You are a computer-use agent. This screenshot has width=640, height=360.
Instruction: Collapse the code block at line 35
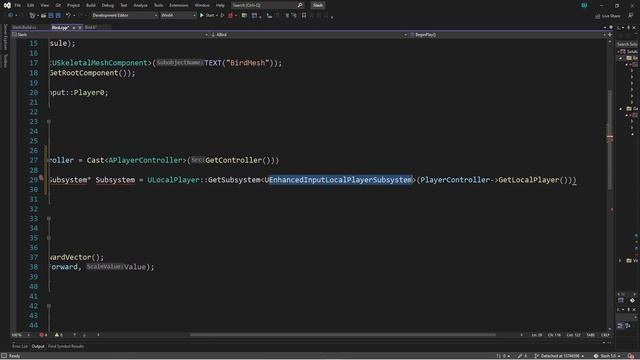pyautogui.click(x=49, y=238)
